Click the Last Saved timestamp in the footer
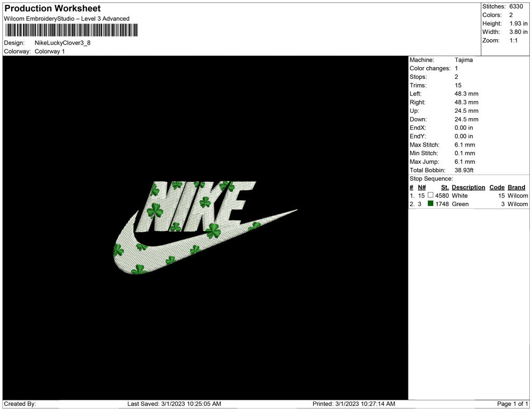The image size is (532, 409). pos(174,404)
